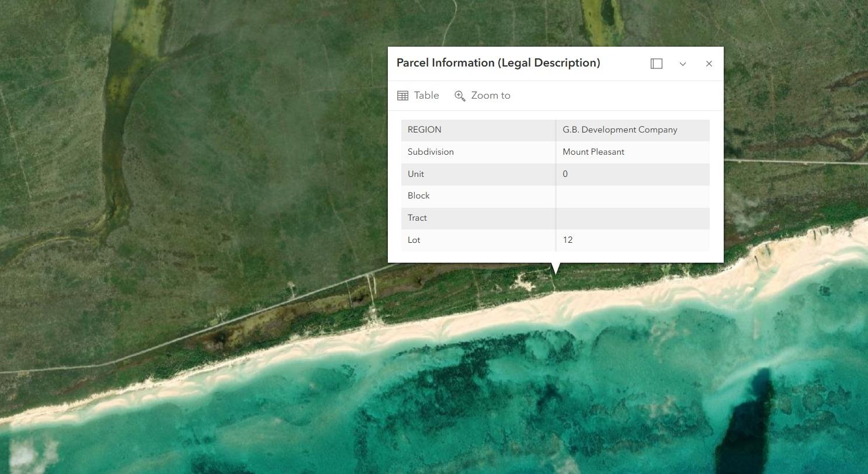
Task: Click the Zoom to magnifier icon
Action: click(460, 96)
